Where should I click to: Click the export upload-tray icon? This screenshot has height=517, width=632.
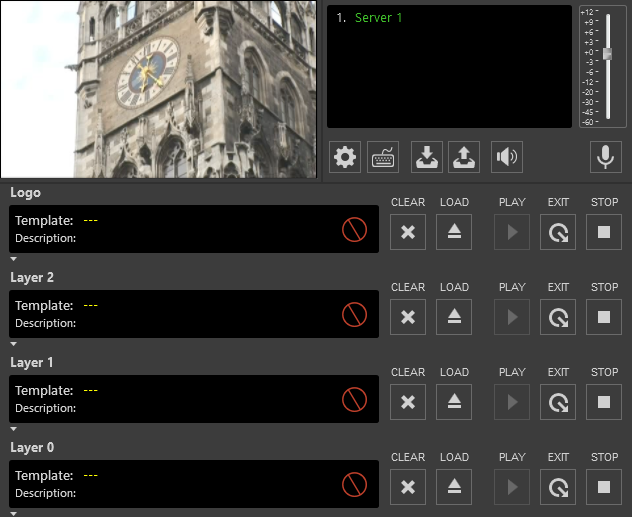[x=464, y=157]
